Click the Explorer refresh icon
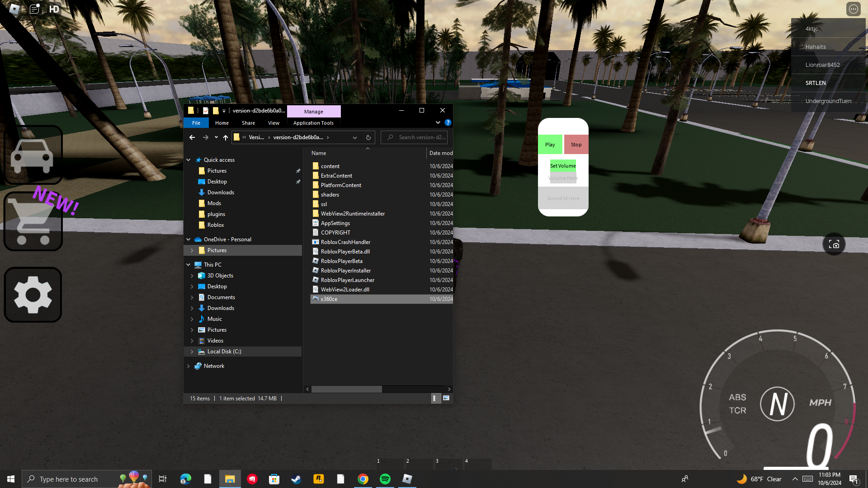This screenshot has height=488, width=868. click(x=368, y=137)
